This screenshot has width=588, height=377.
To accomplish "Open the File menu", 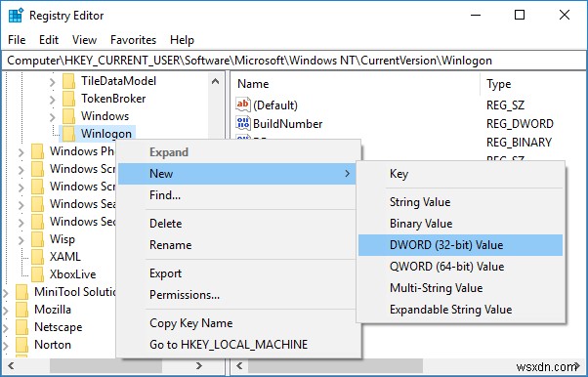I will pos(17,40).
